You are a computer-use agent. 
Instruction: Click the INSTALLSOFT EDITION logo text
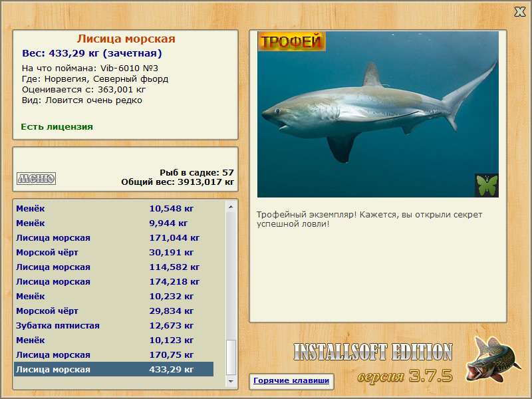[373, 352]
